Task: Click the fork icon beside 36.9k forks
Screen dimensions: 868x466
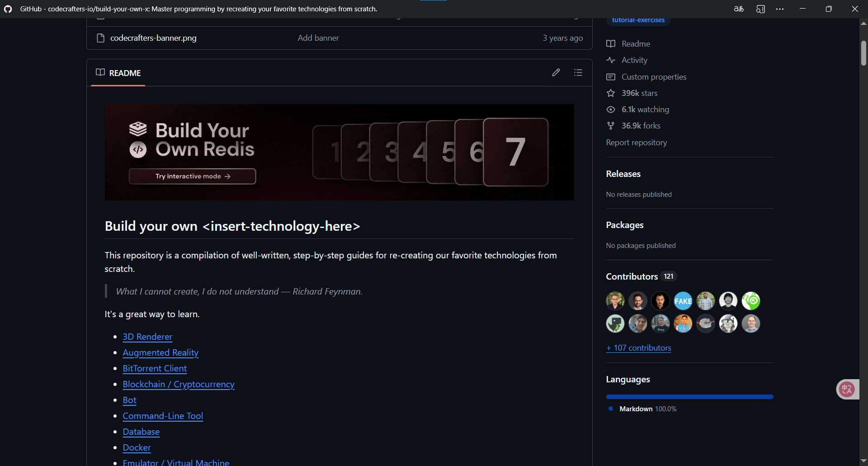Action: click(611, 126)
